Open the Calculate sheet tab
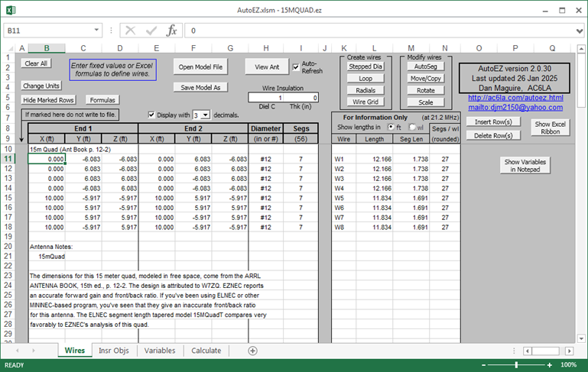The width and height of the screenshot is (588, 372). (x=206, y=351)
